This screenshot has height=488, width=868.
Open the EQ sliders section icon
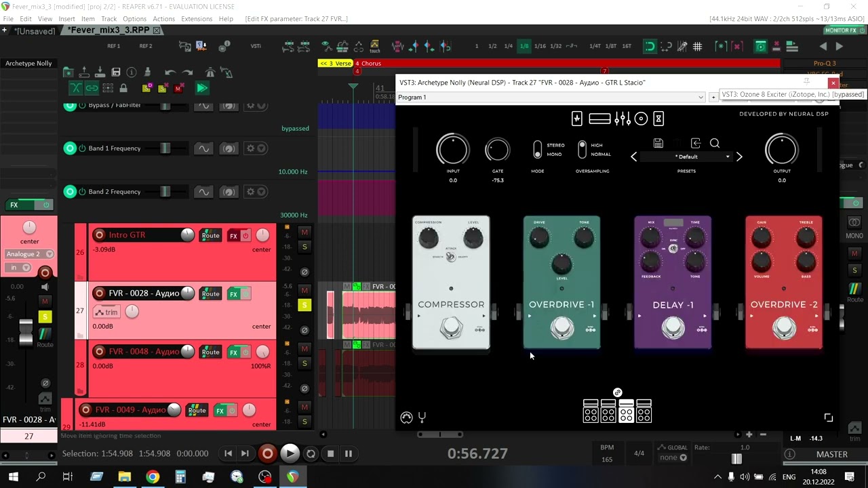(x=623, y=119)
